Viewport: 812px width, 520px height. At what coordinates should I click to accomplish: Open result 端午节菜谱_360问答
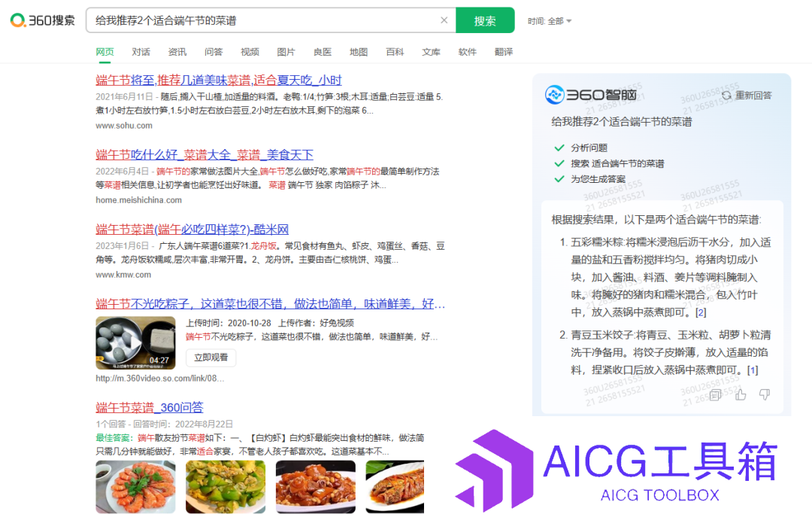tap(150, 408)
